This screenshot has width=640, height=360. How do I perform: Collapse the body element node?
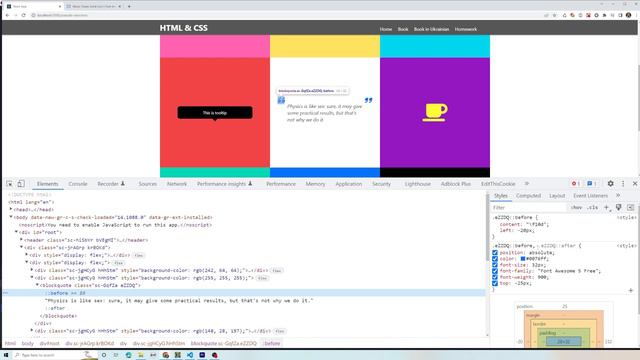pyautogui.click(x=11, y=217)
